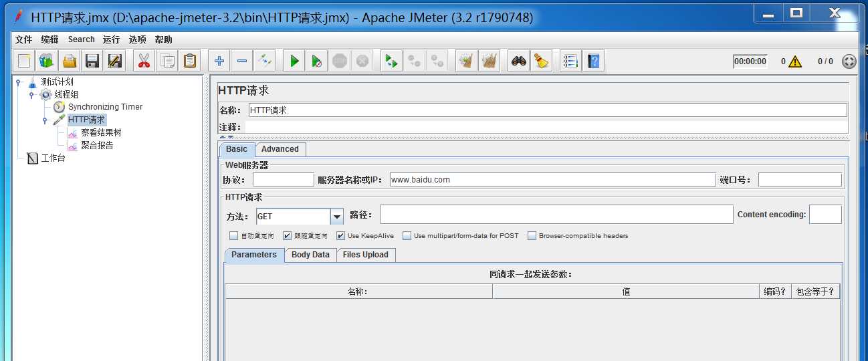Open the 运行 menu

tap(111, 39)
